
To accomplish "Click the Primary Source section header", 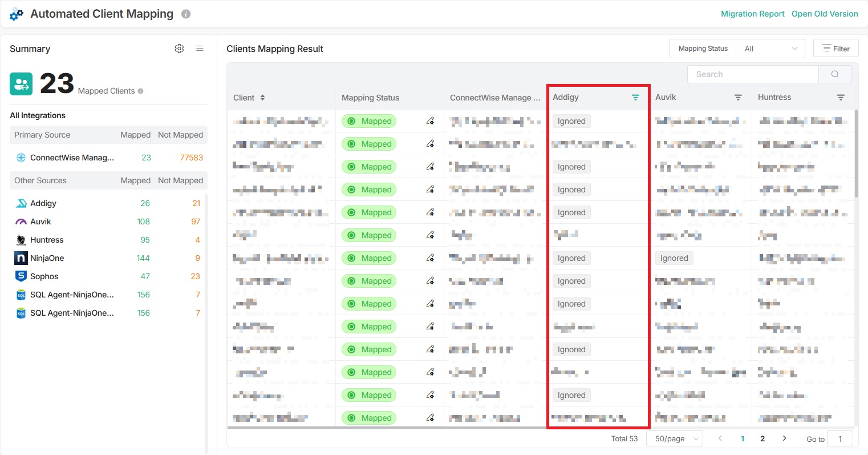I will coord(108,135).
